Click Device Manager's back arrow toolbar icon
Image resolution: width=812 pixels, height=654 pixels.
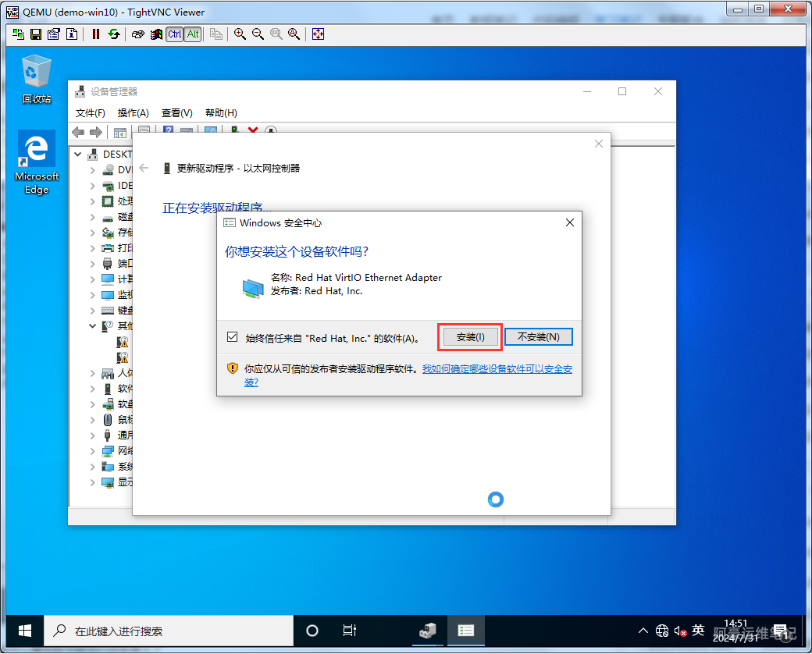tap(78, 133)
